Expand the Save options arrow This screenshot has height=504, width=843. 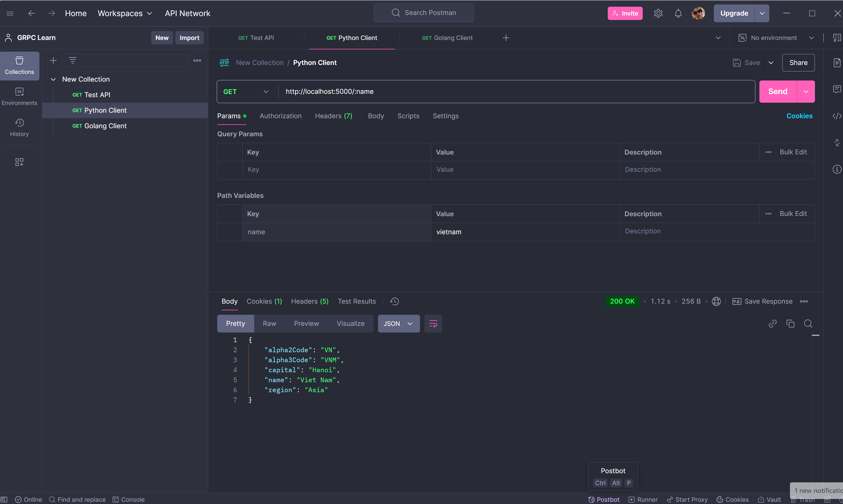pyautogui.click(x=771, y=62)
